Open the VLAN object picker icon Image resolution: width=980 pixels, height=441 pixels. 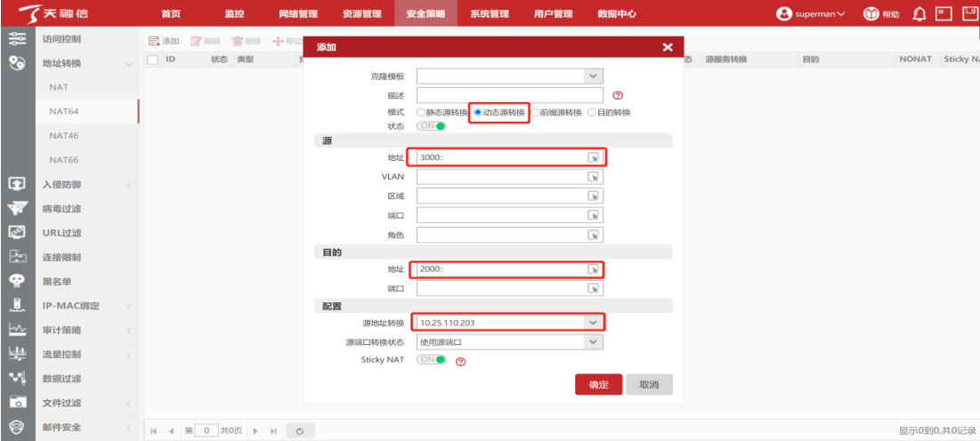(x=593, y=177)
